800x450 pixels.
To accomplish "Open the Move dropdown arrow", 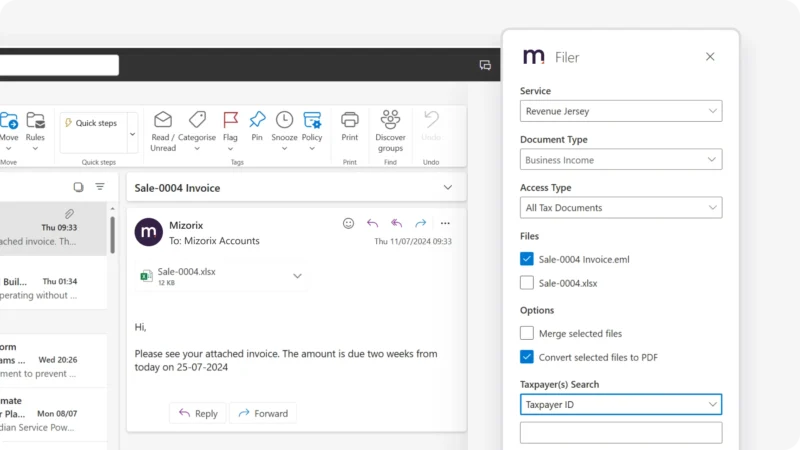I will [9, 148].
